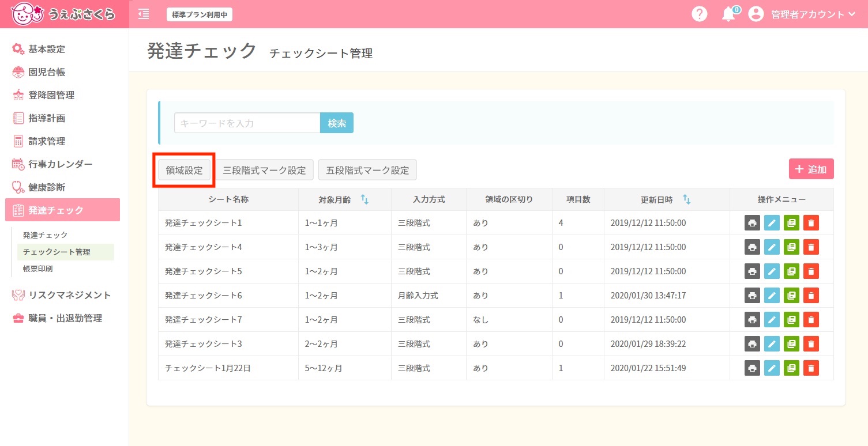This screenshot has height=446, width=868.
Task: Sort table by 更新日時 arrows
Action: 686,199
